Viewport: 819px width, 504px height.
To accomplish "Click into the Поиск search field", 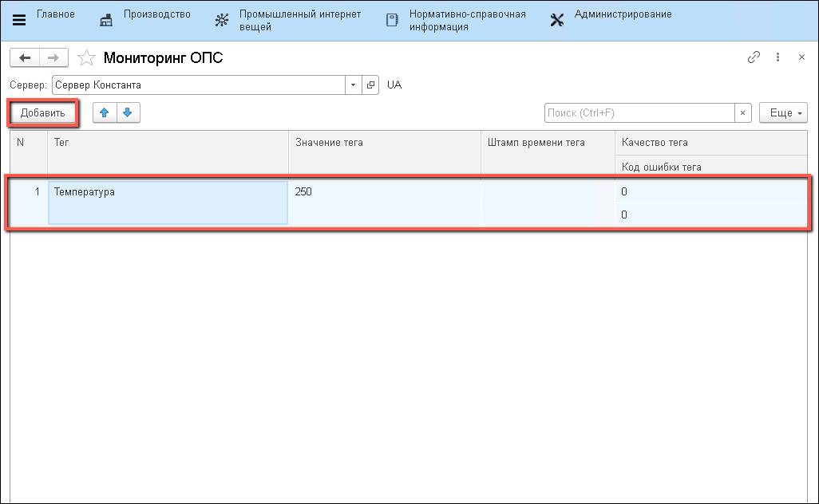I will pyautogui.click(x=639, y=113).
